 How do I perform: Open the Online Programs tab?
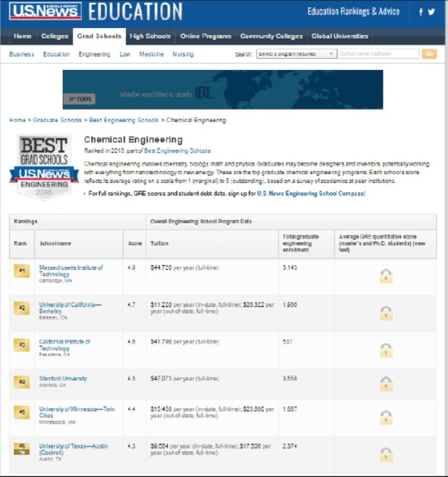pos(206,36)
